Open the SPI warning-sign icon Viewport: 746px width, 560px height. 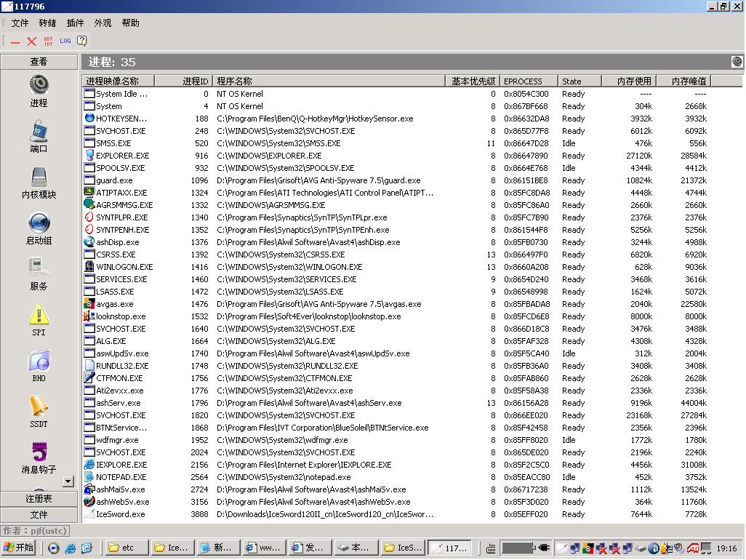coord(39,314)
